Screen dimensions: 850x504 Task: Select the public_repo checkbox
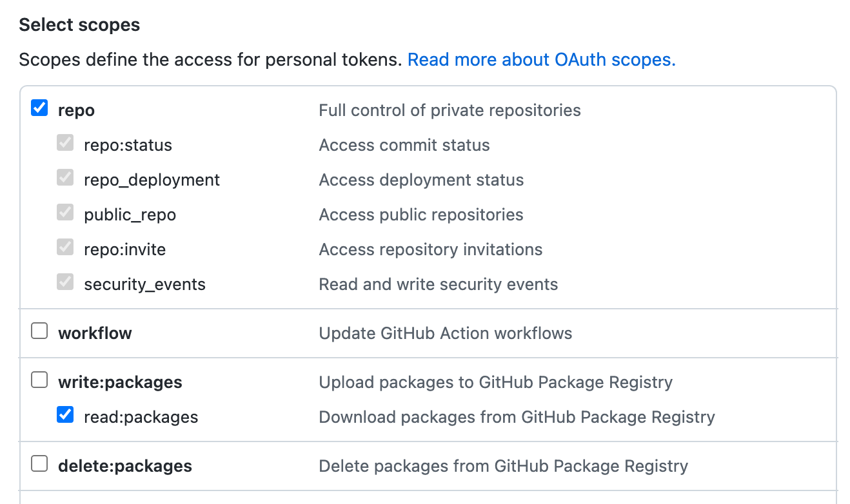click(64, 212)
